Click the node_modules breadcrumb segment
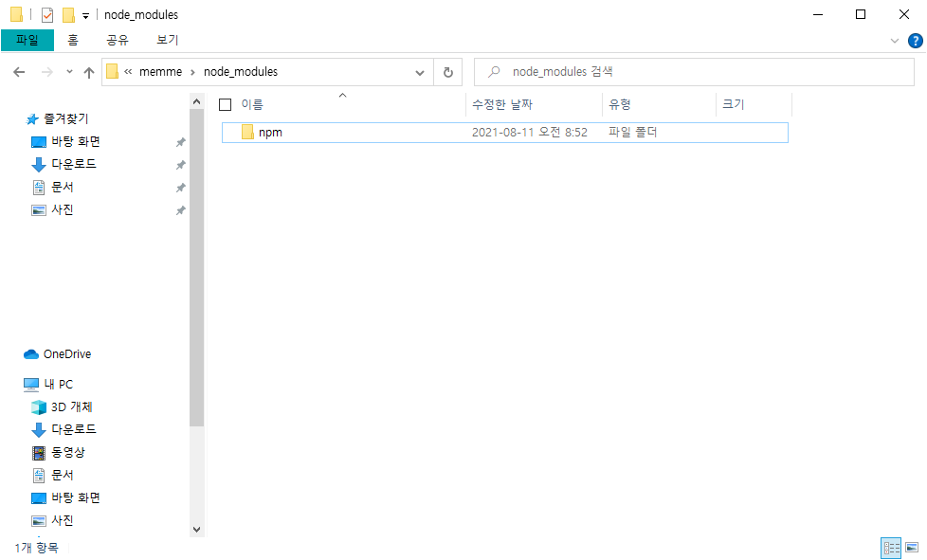927x560 pixels. tap(241, 72)
